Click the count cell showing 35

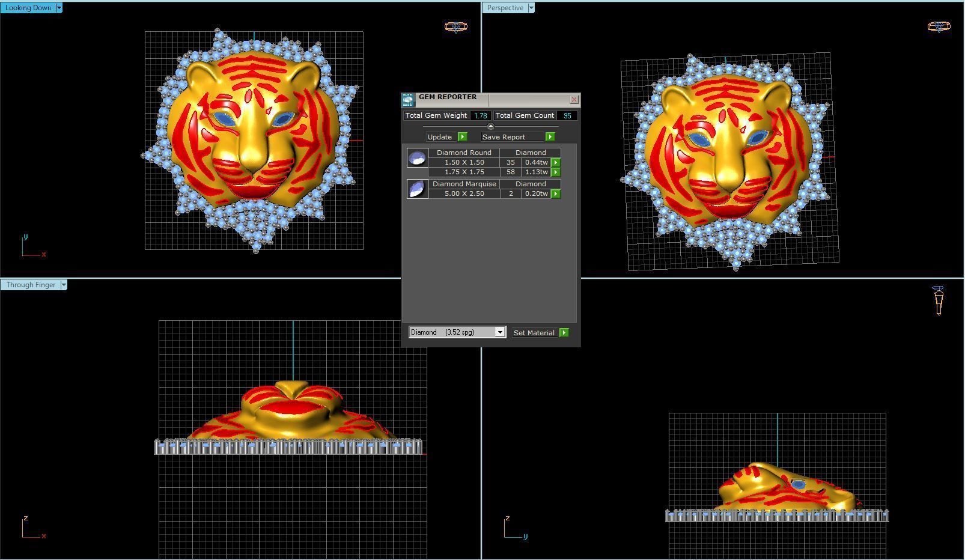[511, 162]
